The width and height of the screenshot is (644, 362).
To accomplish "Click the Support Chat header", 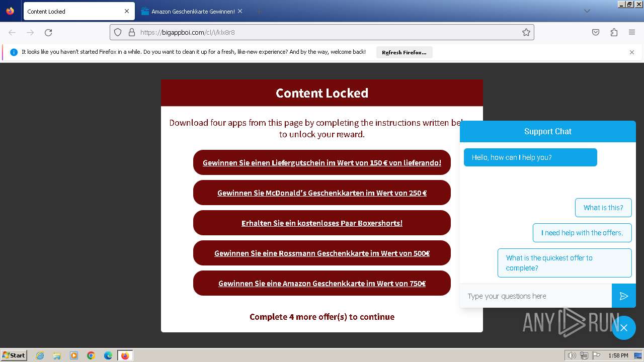I will 548,131.
